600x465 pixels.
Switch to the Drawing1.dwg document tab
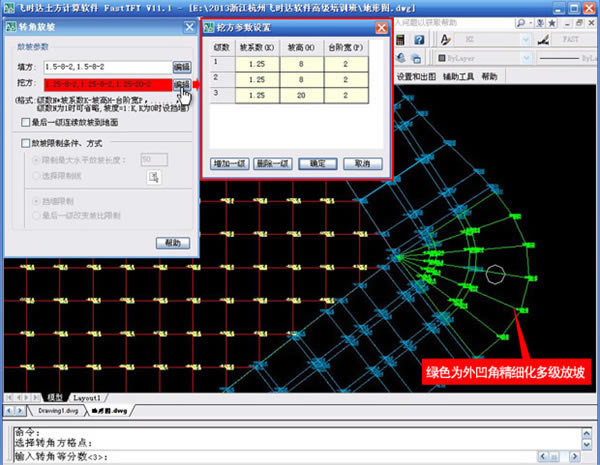(57, 410)
